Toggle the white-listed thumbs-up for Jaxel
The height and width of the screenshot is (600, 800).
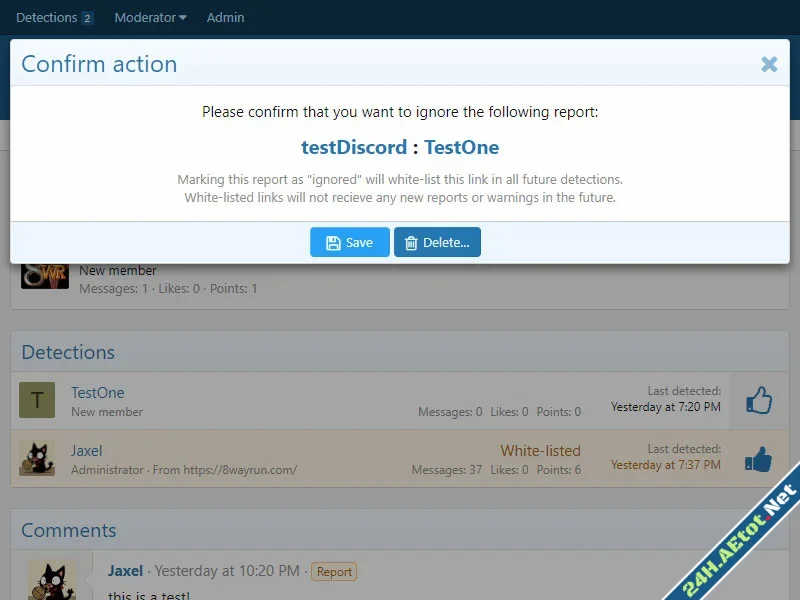point(759,459)
